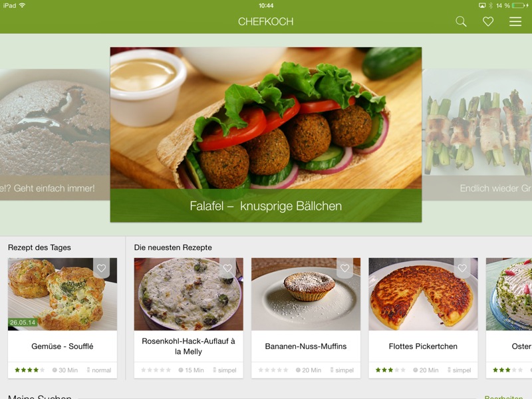Screen dimensions: 532x399
Task: Click Bearbeiten next to Meine Suchen
Action: 503,397
